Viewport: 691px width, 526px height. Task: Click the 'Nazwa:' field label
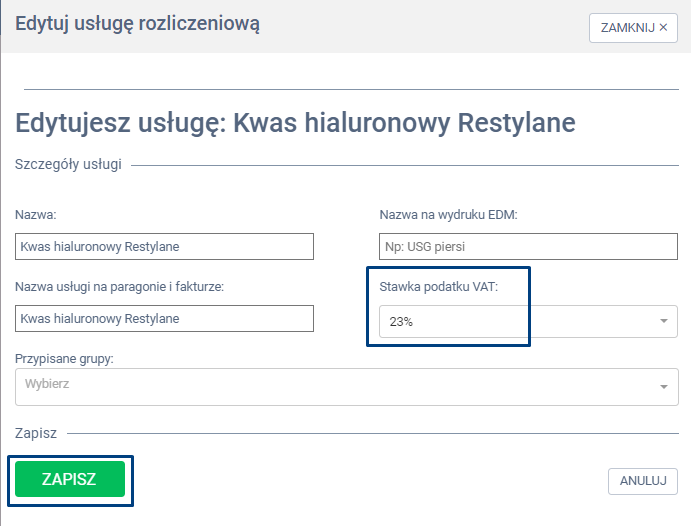(36, 215)
